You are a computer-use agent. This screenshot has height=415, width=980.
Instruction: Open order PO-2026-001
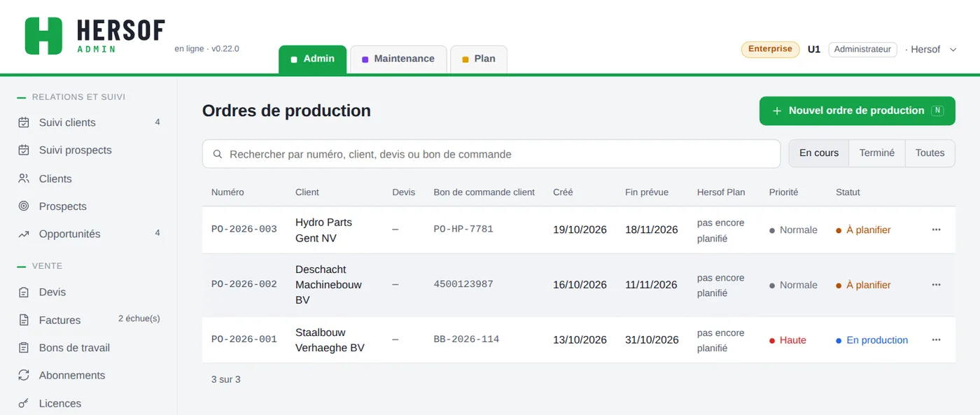point(244,339)
